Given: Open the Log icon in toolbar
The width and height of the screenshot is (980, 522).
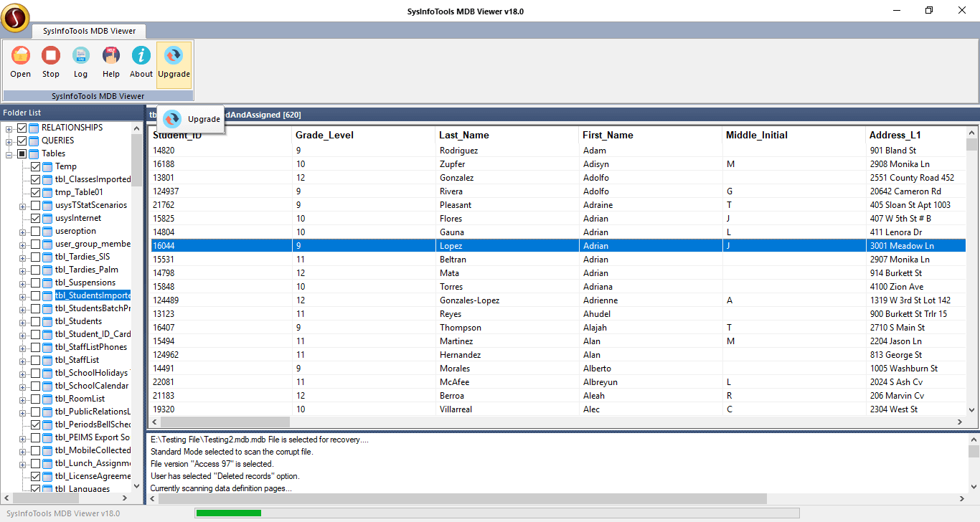Looking at the screenshot, I should pyautogui.click(x=80, y=56).
